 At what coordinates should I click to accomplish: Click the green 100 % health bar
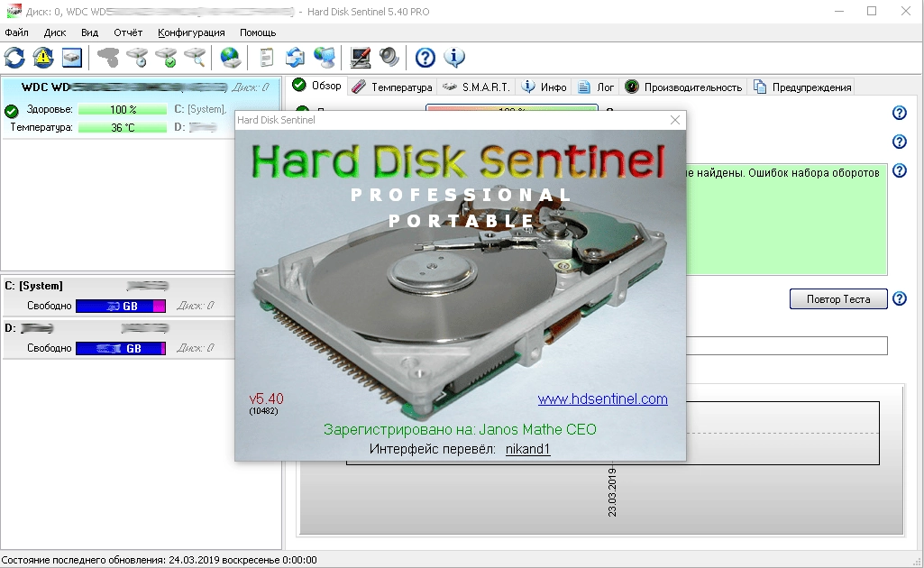pos(123,110)
